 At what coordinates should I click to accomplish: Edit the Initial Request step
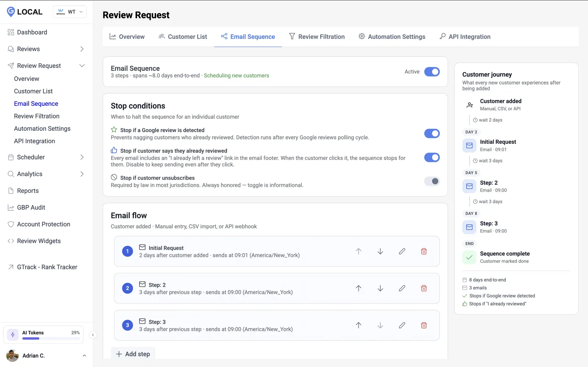(402, 251)
